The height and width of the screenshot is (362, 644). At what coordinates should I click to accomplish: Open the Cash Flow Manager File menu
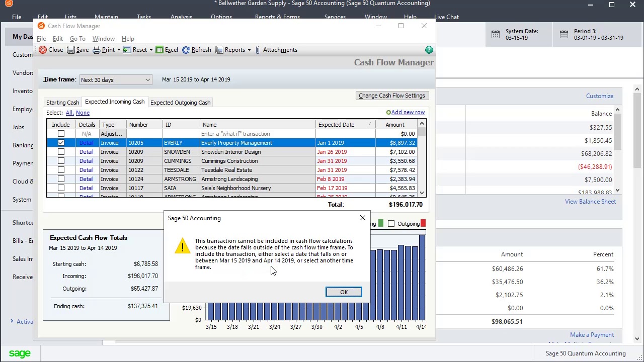tap(41, 39)
